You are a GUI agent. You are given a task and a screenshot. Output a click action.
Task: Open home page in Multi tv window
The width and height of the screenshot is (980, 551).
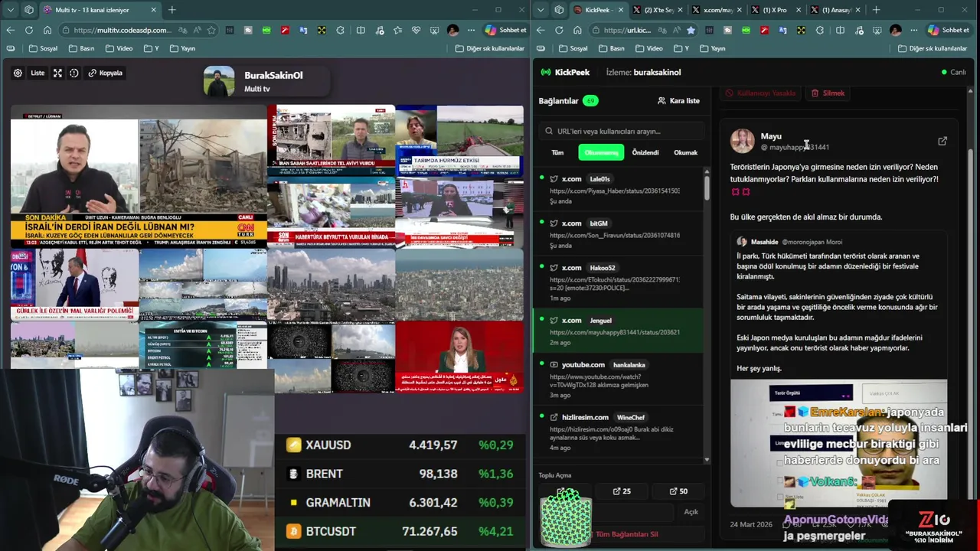[47, 30]
